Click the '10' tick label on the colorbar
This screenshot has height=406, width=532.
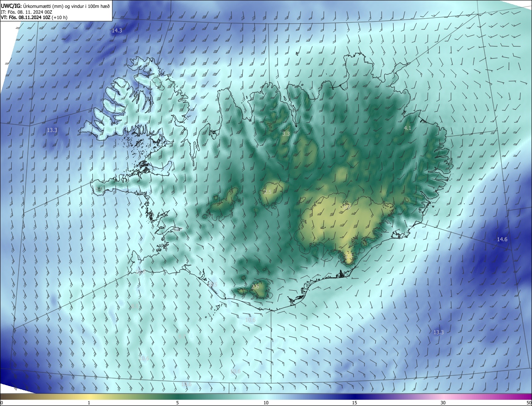click(266, 403)
